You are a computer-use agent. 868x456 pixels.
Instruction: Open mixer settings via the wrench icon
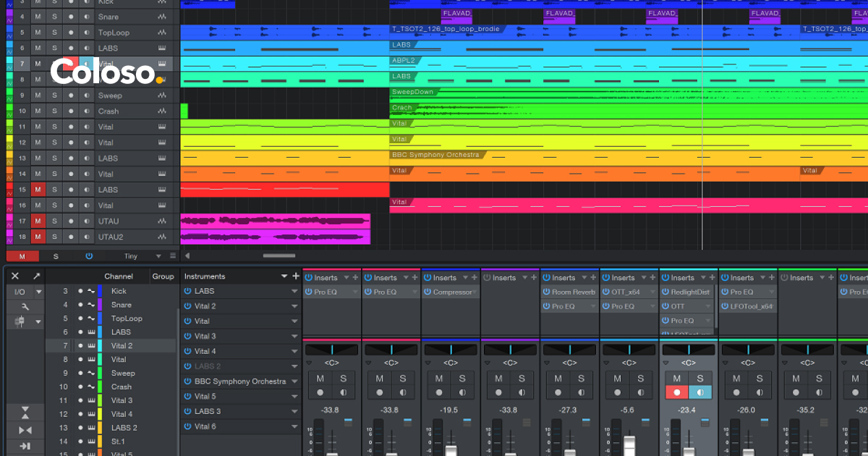click(x=25, y=307)
